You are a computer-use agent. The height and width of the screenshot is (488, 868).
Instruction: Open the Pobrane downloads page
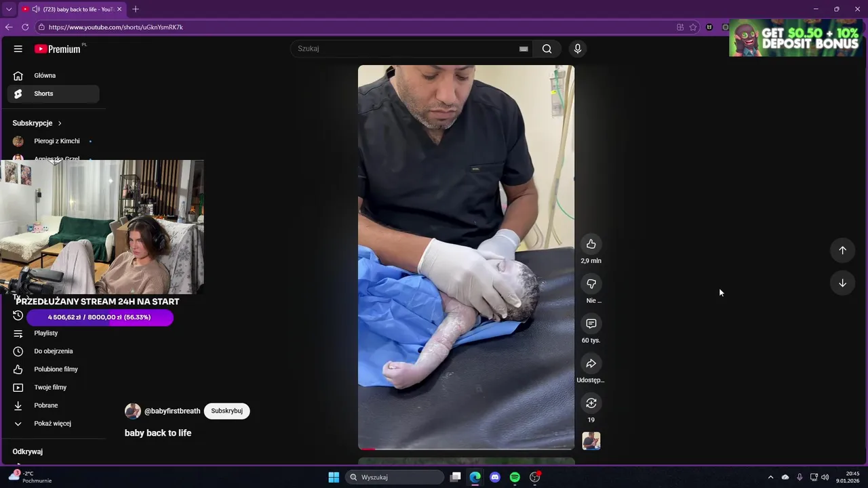point(53,405)
